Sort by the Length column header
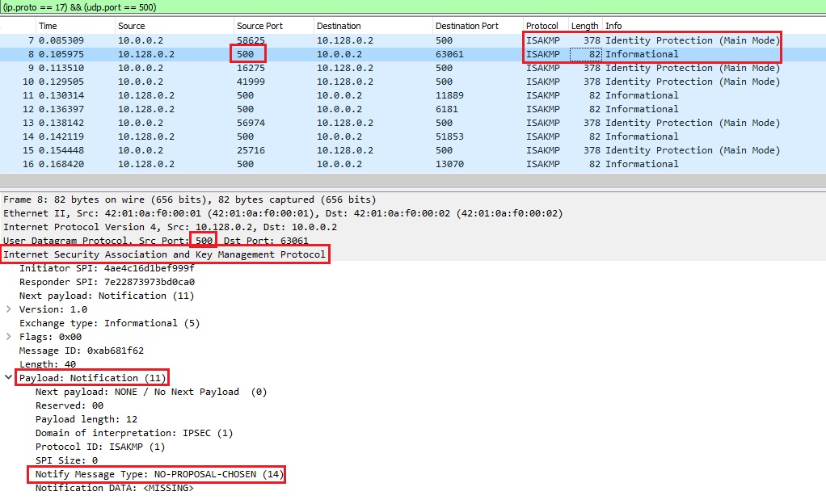The height and width of the screenshot is (504, 826). (585, 26)
